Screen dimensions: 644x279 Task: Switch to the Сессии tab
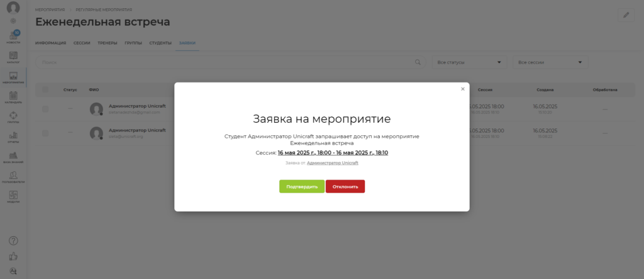pos(82,43)
